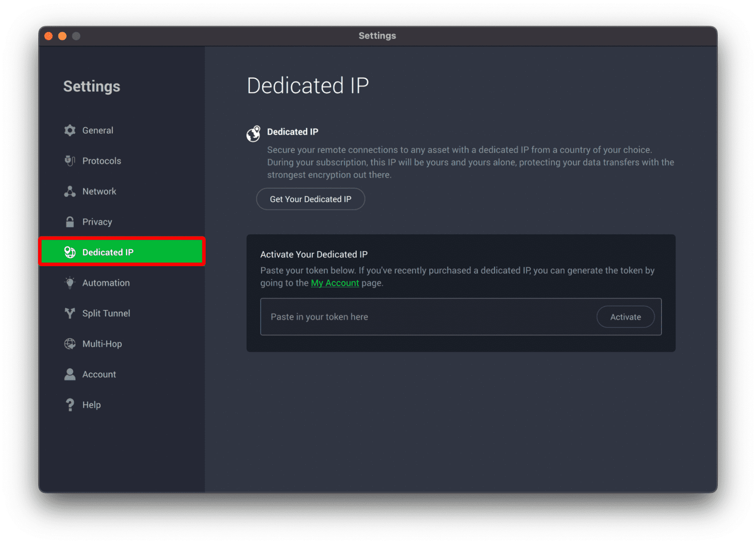Click the Privacy padlock icon

(x=70, y=222)
